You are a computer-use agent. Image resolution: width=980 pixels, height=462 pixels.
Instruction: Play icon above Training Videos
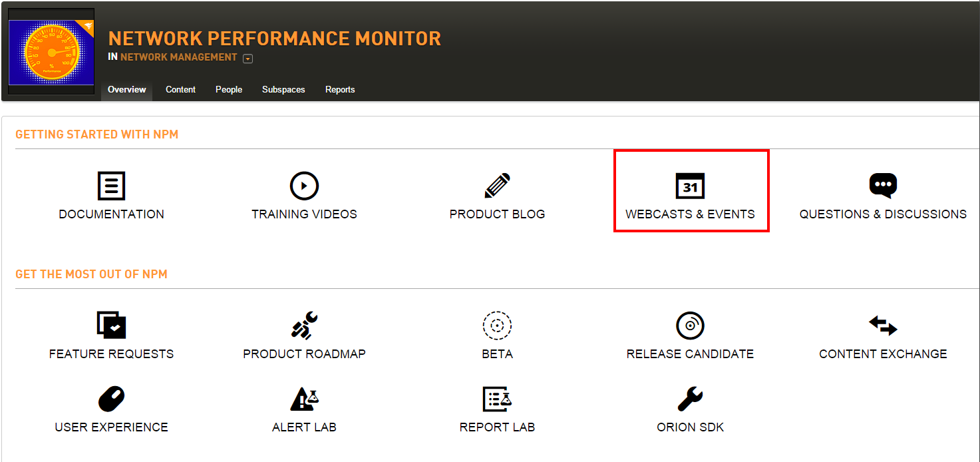(304, 186)
